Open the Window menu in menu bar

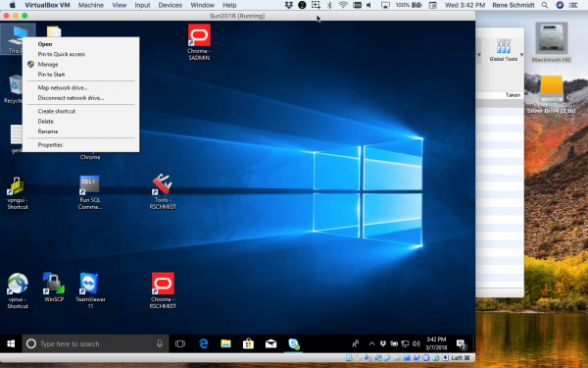202,5
